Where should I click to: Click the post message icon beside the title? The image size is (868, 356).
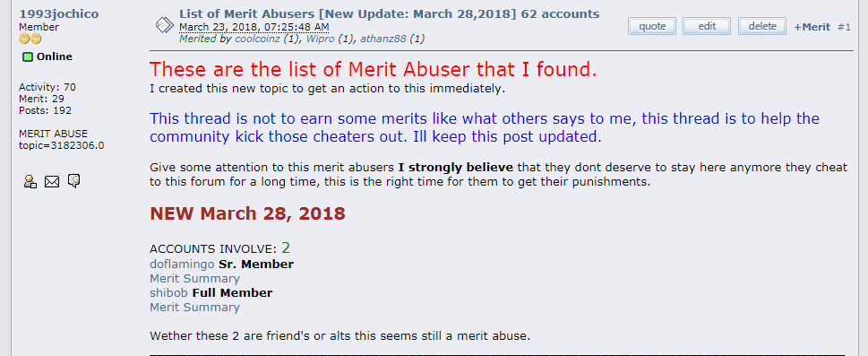(165, 25)
